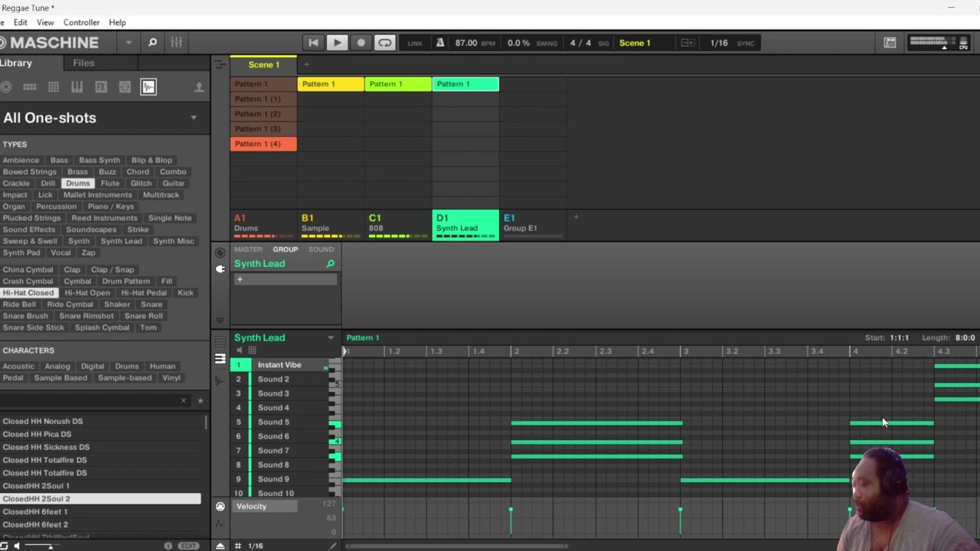Image resolution: width=980 pixels, height=551 pixels.
Task: Select group C1 808
Action: (398, 224)
